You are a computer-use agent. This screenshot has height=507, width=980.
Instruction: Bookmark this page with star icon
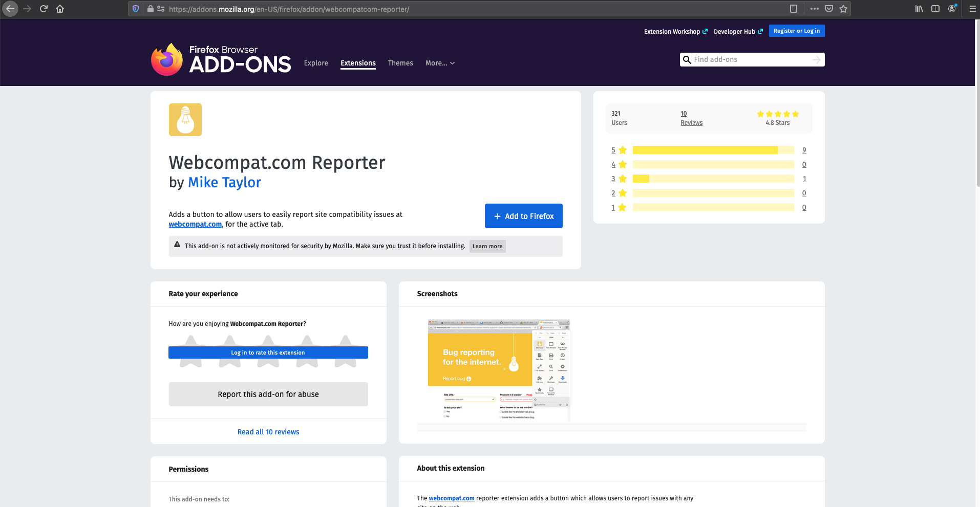[x=843, y=9]
